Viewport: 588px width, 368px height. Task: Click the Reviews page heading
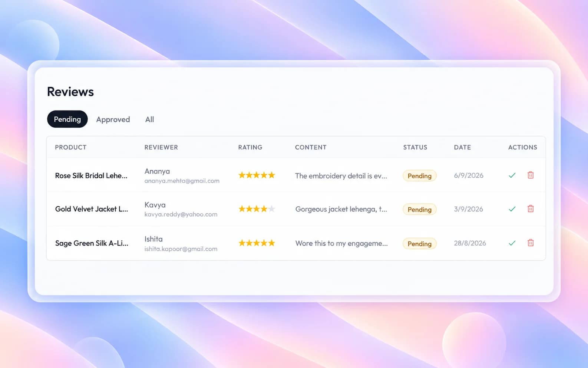click(70, 92)
